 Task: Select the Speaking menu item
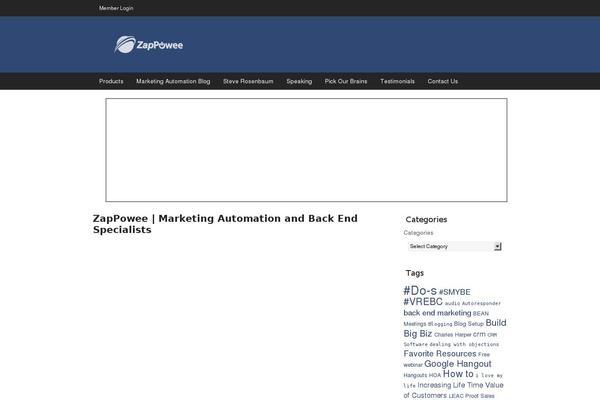(x=299, y=81)
